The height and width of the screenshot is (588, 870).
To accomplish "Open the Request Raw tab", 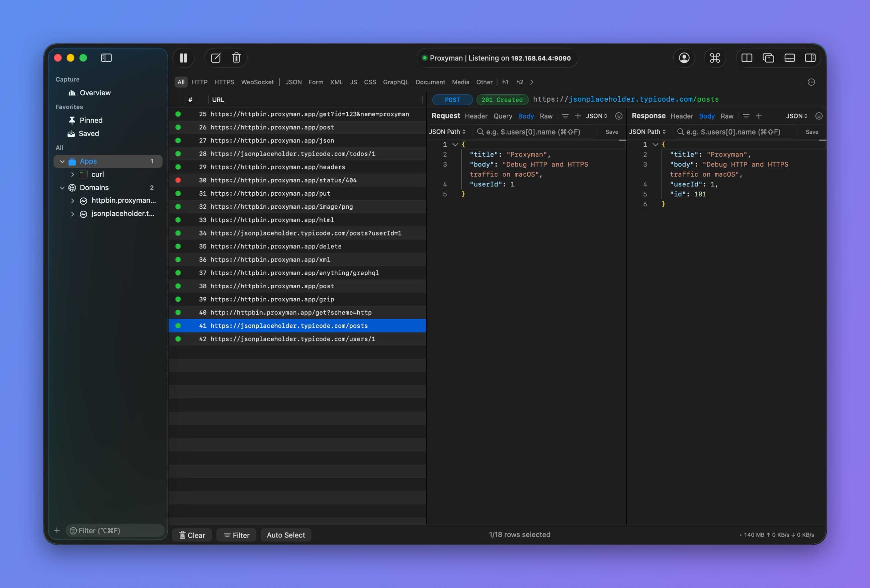I will click(546, 116).
